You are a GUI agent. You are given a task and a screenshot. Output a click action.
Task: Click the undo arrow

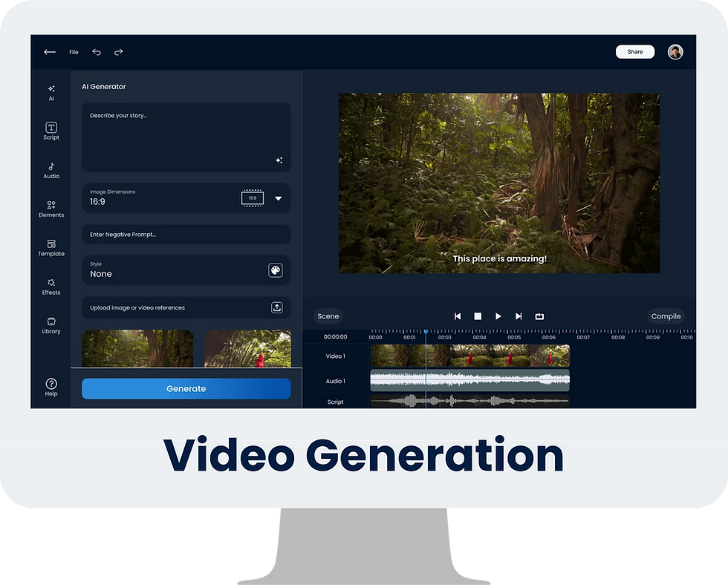[97, 52]
